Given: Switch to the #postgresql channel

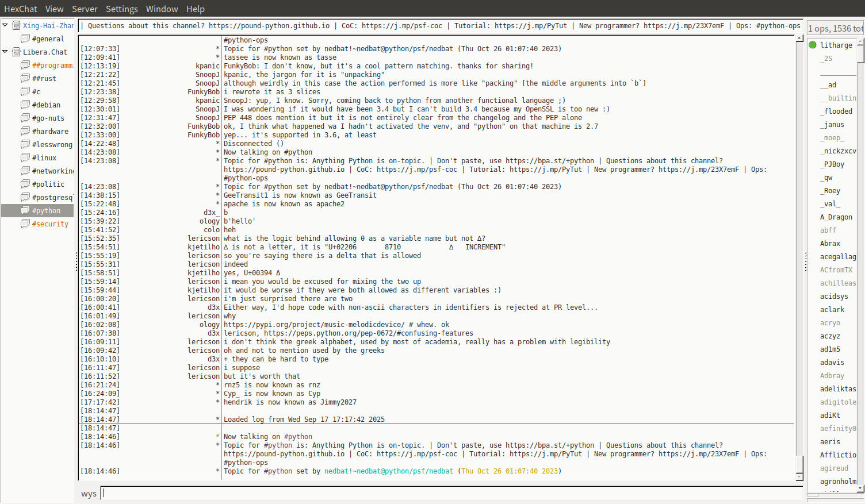Looking at the screenshot, I should [52, 197].
